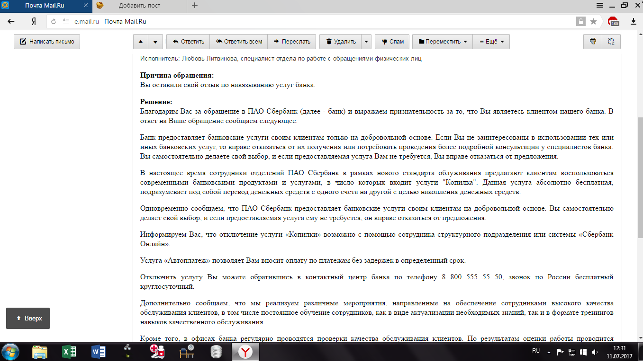Mark the email with Спам button
Screen dimensions: 643x364
coord(392,42)
